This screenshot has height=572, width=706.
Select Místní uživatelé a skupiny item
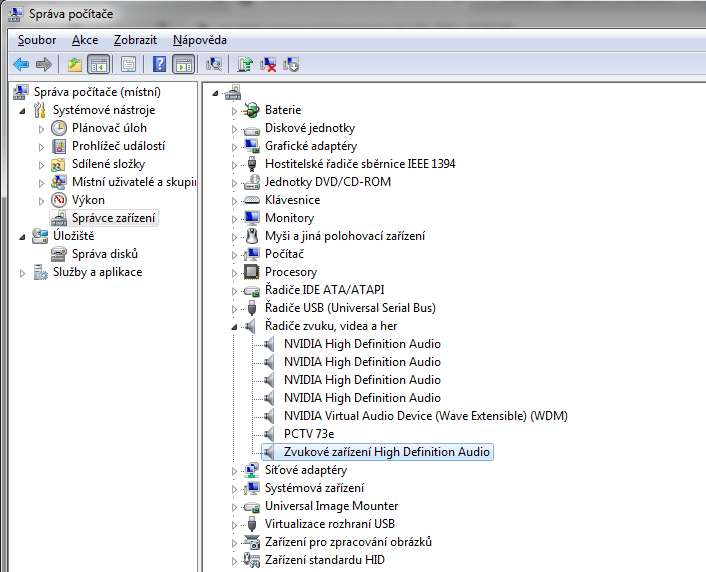pos(134,182)
